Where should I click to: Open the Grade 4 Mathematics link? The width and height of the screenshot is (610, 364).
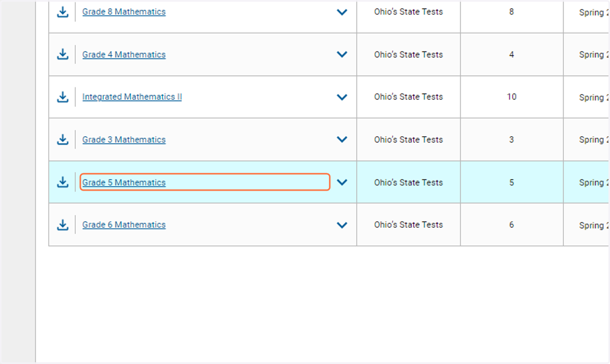pos(124,54)
